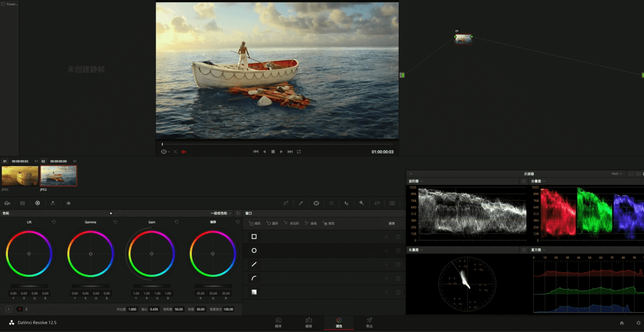The image size is (644, 332).
Task: Click the Gamma master wheel slider
Action: point(91,286)
